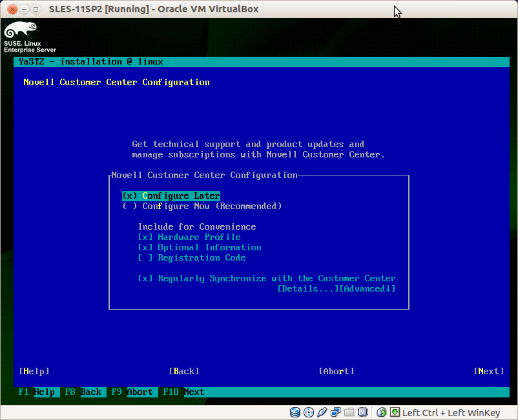Click the [Next] button
Screen dimensions: 518x420
488,371
